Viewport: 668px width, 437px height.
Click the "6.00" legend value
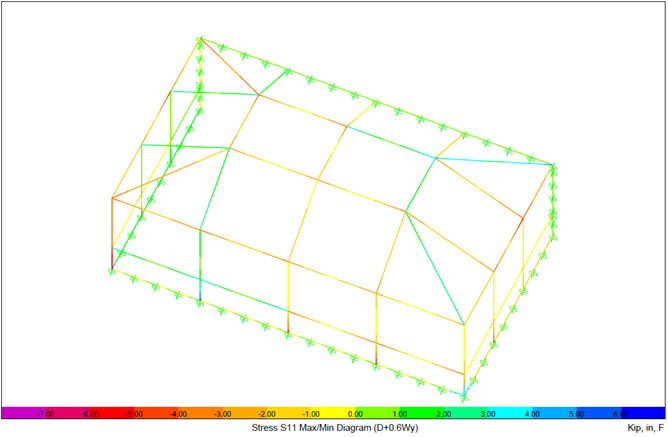click(622, 414)
